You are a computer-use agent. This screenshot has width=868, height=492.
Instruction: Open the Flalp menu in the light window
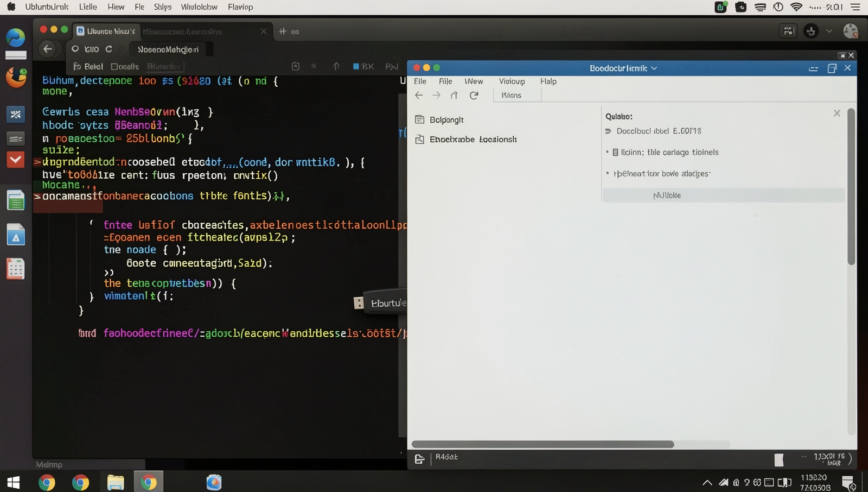(x=548, y=81)
